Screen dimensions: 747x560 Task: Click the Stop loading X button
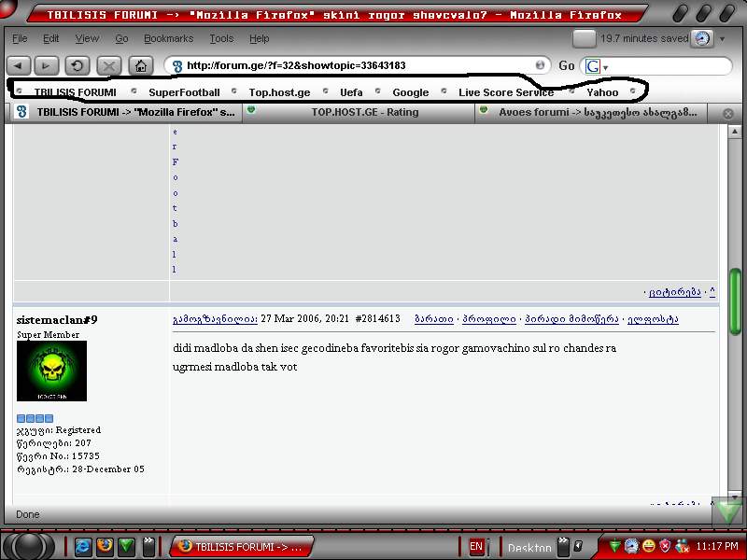(109, 65)
